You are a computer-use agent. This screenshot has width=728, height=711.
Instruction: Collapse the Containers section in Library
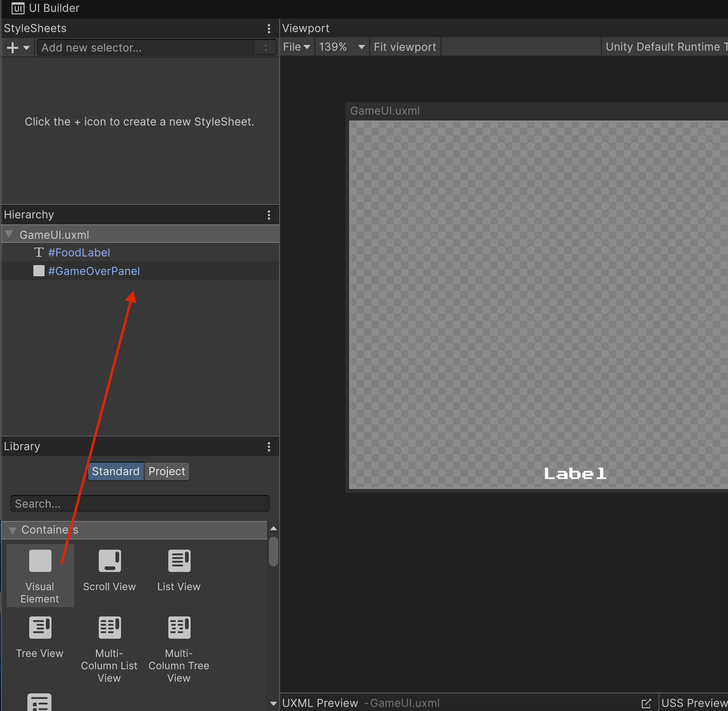tap(13, 530)
